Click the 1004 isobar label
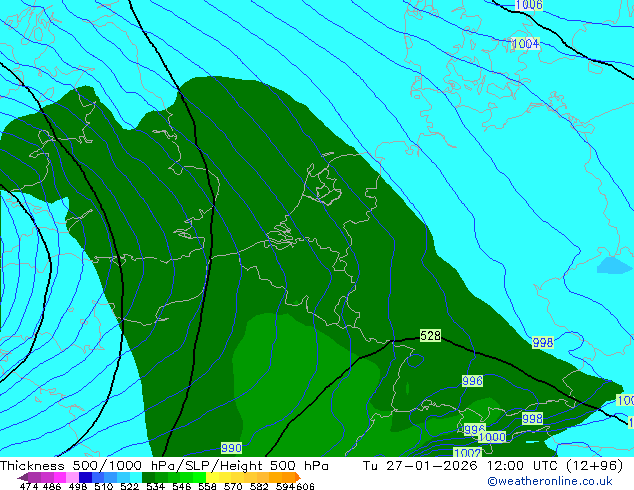 pyautogui.click(x=526, y=43)
